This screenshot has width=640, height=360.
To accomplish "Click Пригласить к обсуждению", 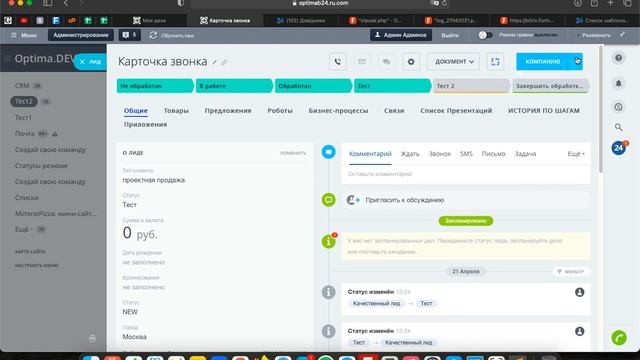I will (404, 200).
